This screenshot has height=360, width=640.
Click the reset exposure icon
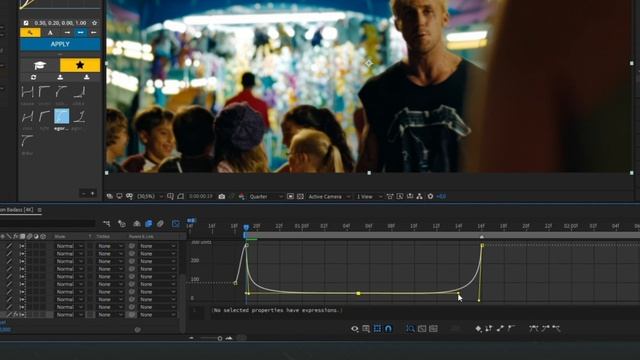click(430, 196)
